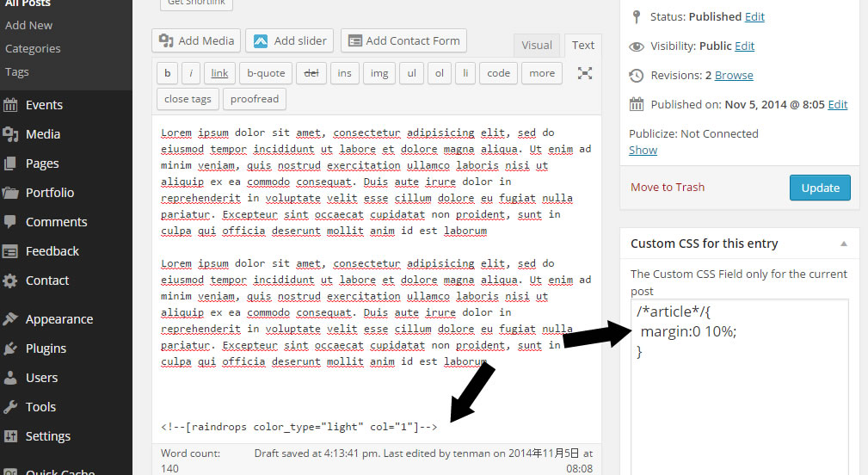Open Pages via its sidebar icon
This screenshot has height=475, width=868.
tap(10, 163)
